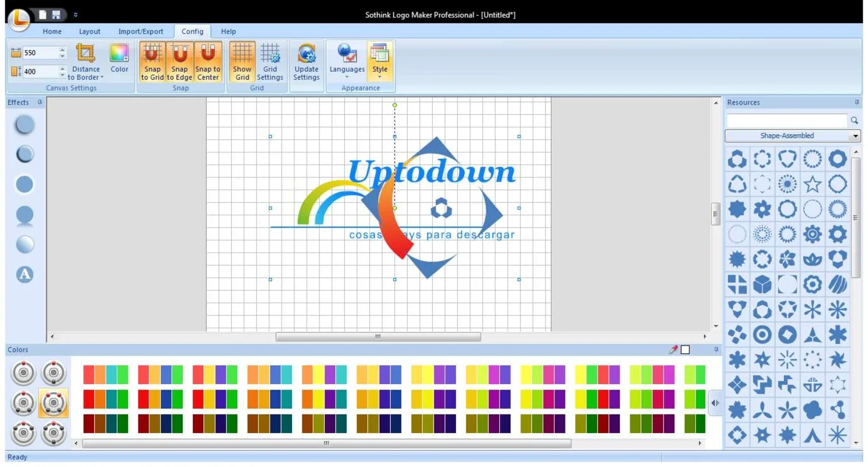Insert the cloud shape from Resources

tap(813, 409)
